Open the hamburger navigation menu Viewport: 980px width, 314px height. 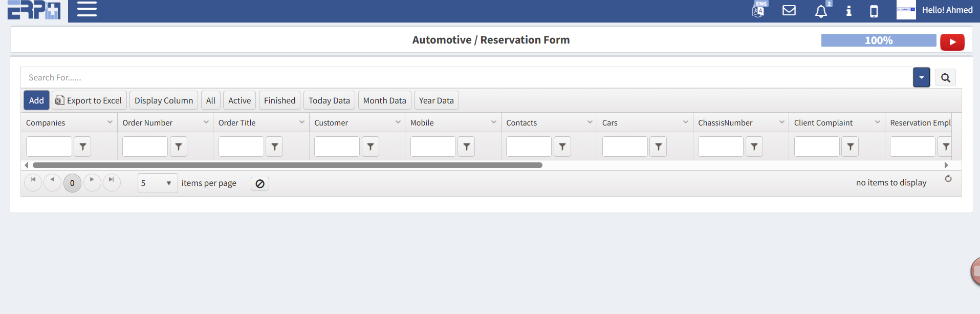86,9
